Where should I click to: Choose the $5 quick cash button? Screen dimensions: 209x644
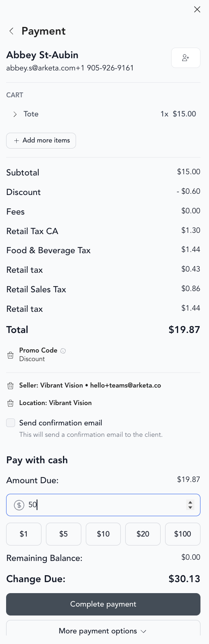coord(63,534)
